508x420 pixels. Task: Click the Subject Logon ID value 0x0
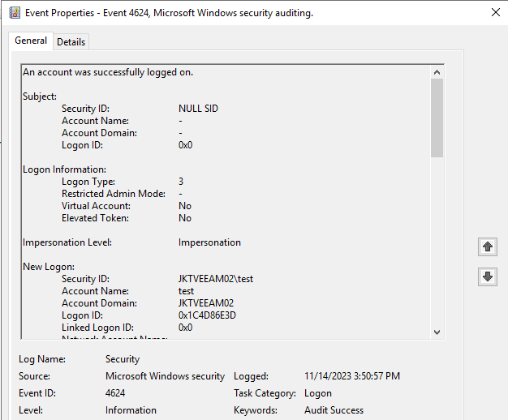pyautogui.click(x=185, y=145)
